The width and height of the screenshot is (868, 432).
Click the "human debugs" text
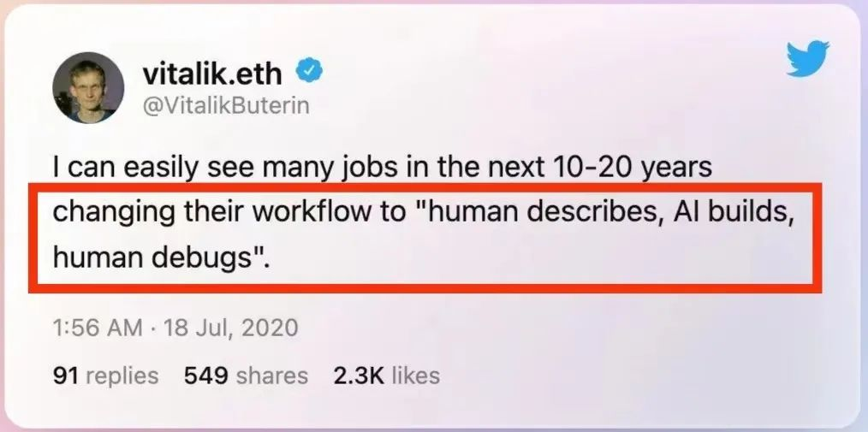(155, 257)
